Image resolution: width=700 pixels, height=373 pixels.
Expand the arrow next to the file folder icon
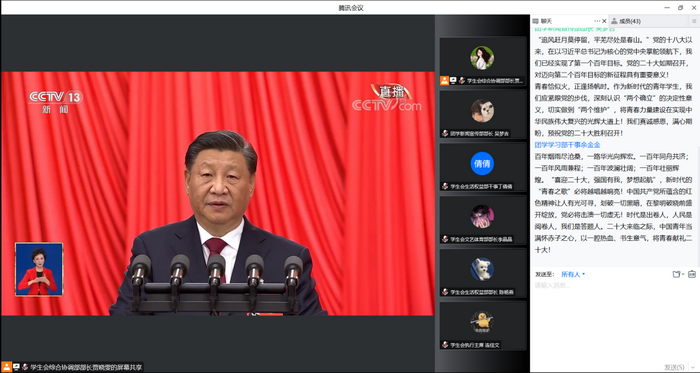(x=683, y=275)
